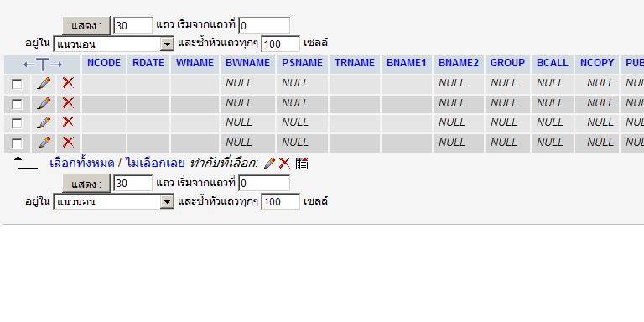Open the bottom แนวนอน display mode dropdown
Image resolution: width=644 pixels, height=322 pixels.
tap(113, 201)
